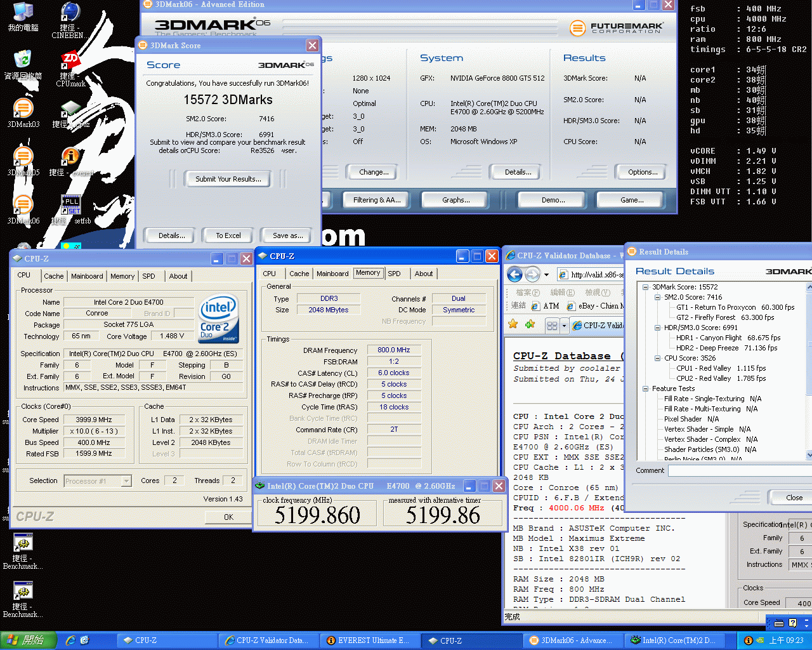
Task: Click the browser address bar URL
Action: pos(596,274)
